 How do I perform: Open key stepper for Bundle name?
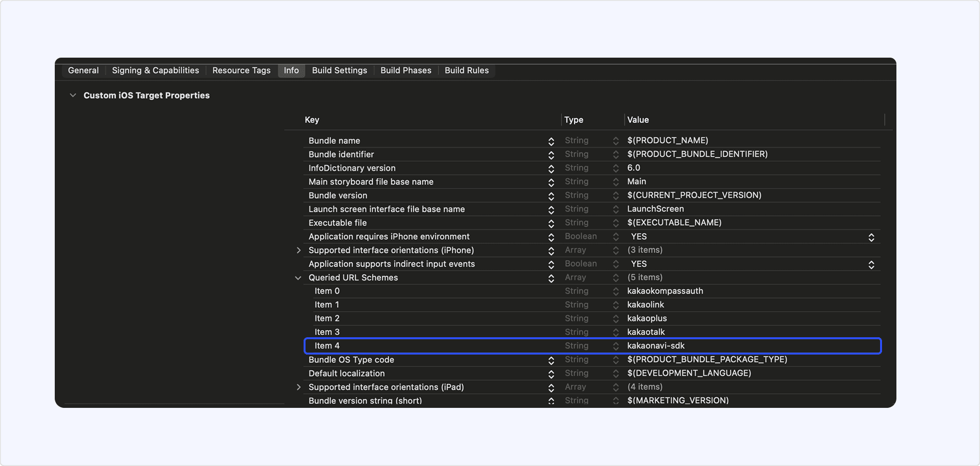(551, 141)
